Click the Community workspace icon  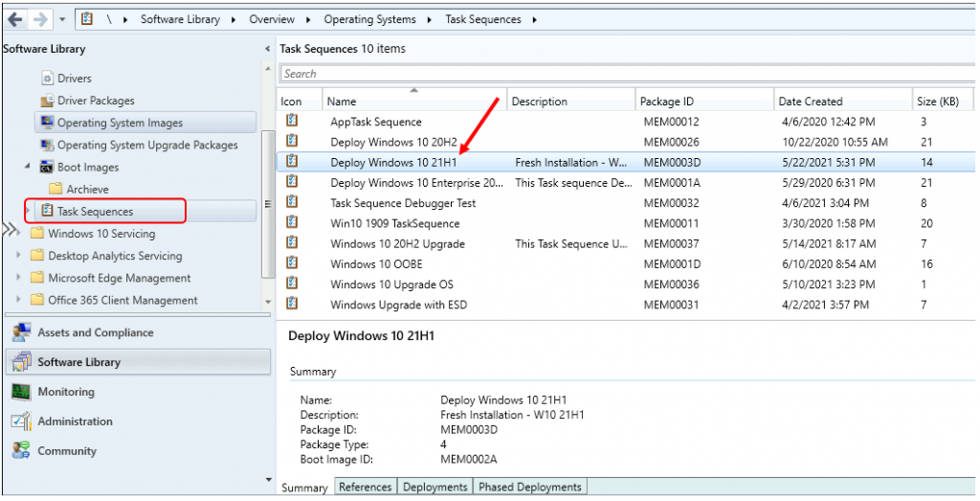21,451
